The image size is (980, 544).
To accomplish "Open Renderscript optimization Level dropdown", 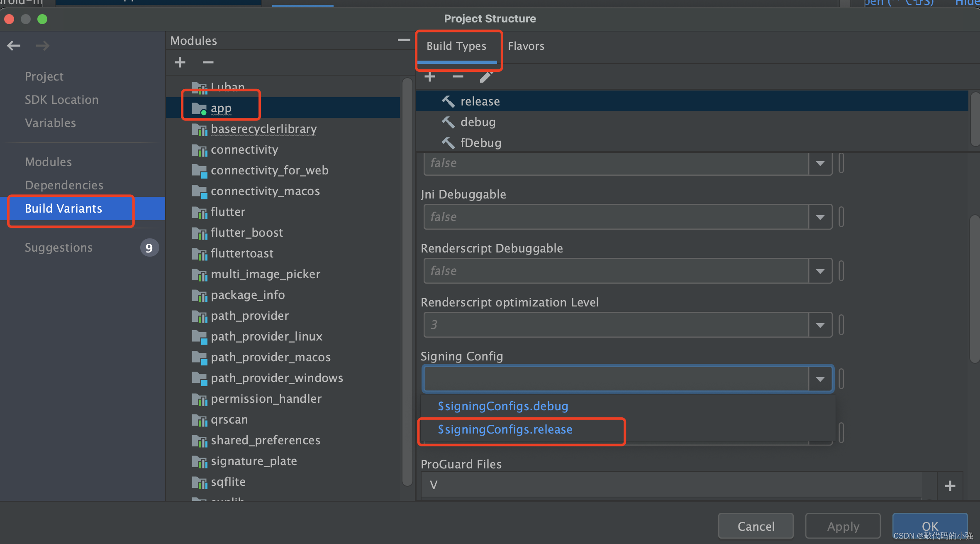I will [x=820, y=325].
